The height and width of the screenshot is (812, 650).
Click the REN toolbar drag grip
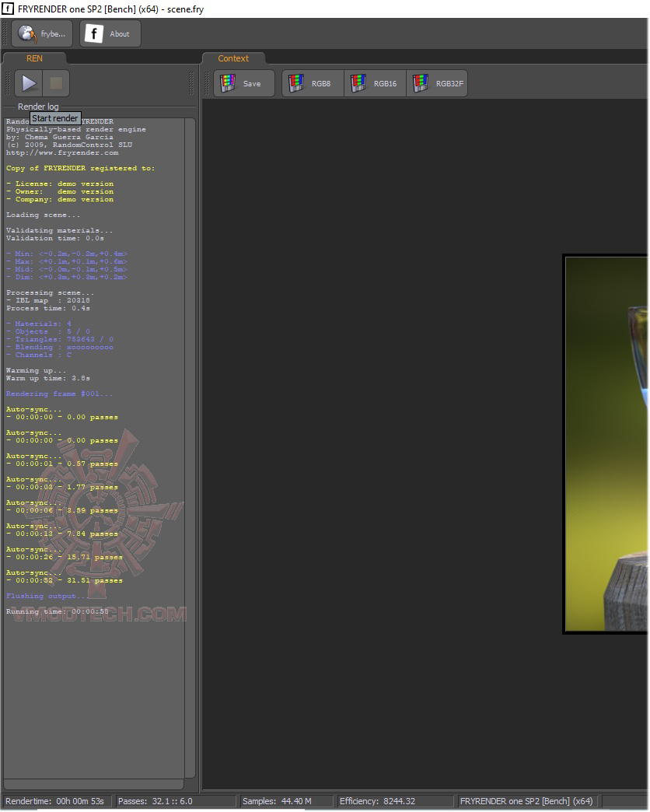click(8, 83)
